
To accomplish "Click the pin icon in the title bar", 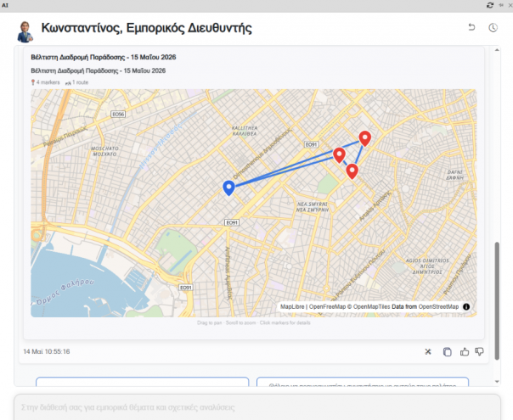I will (500, 5).
